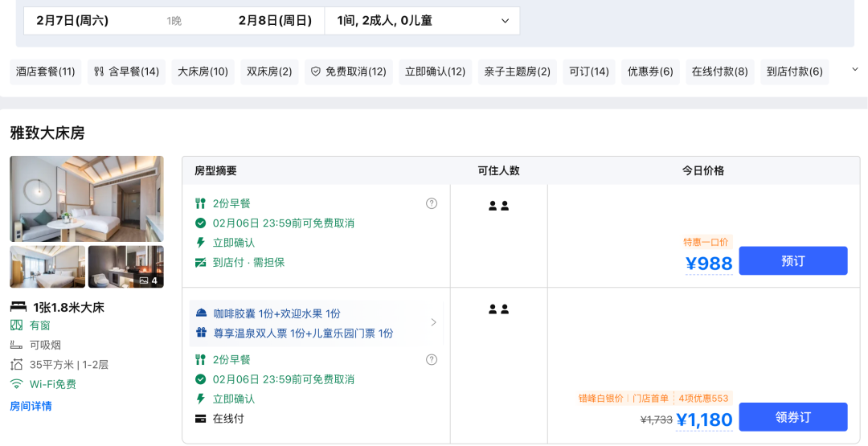This screenshot has height=446, width=868.
Task: Expand the package details with chevron arrow
Action: 433,322
